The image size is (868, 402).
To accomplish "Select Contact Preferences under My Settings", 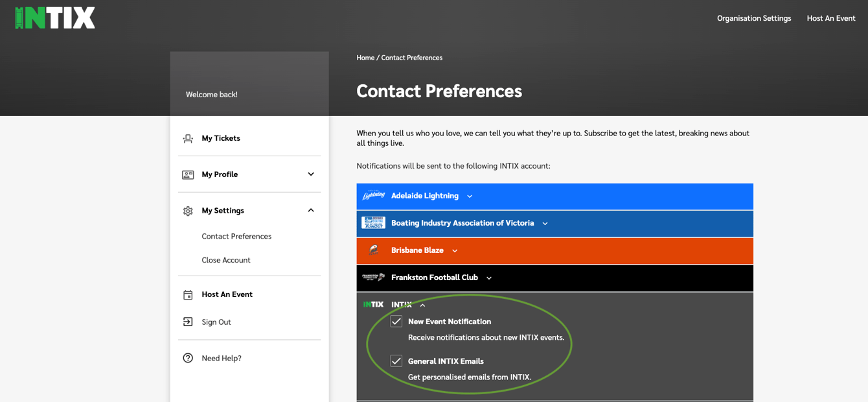I will point(236,236).
